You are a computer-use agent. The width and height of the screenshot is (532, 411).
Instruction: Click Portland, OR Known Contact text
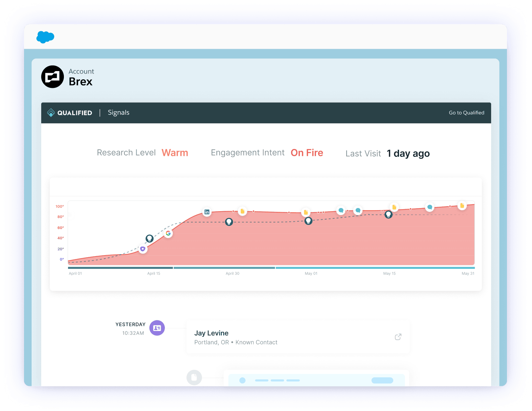[x=236, y=342]
